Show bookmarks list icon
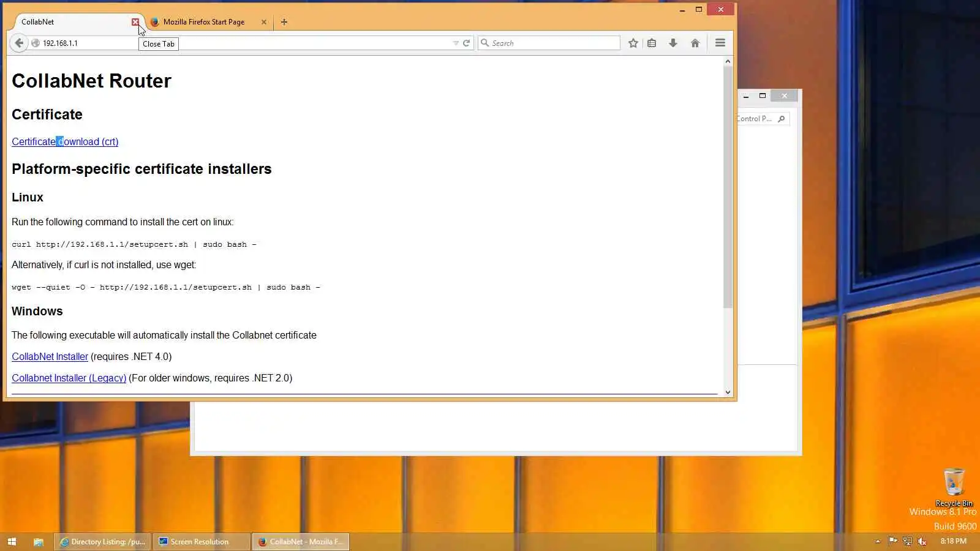 (x=652, y=43)
